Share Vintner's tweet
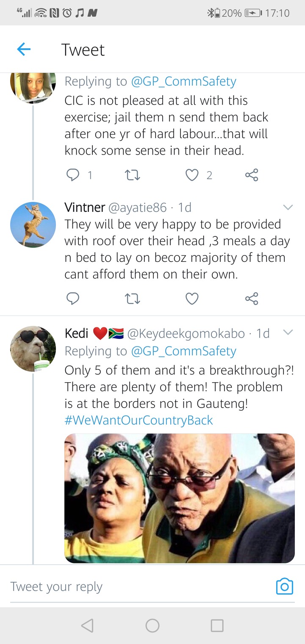This screenshot has height=644, width=305. pos(252,299)
